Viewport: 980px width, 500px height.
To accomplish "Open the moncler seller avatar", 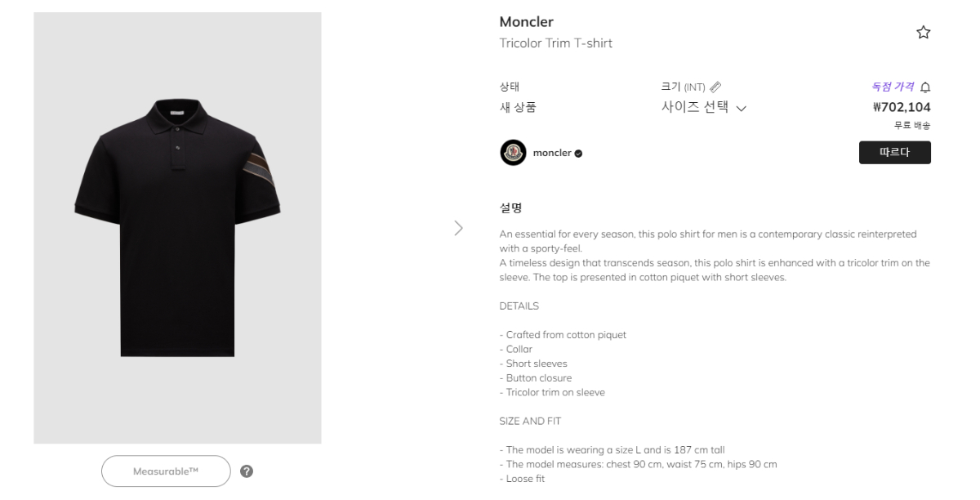I will [513, 153].
